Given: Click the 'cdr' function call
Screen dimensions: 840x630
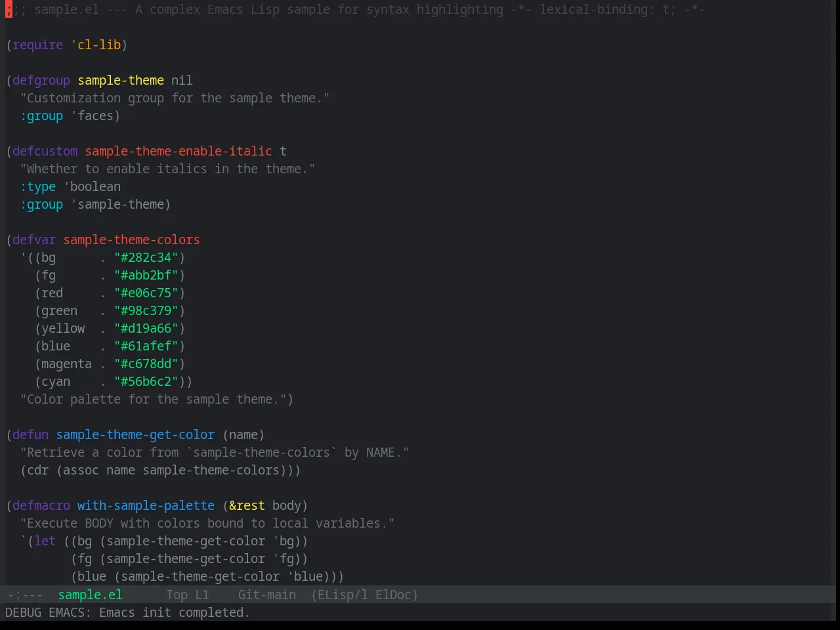Looking at the screenshot, I should point(38,470).
